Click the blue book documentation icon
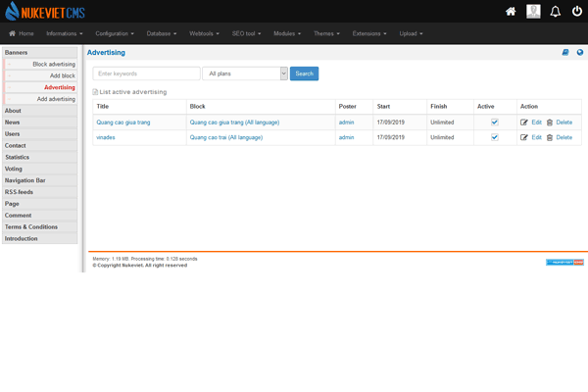Image resolution: width=588 pixels, height=392 pixels. (565, 53)
